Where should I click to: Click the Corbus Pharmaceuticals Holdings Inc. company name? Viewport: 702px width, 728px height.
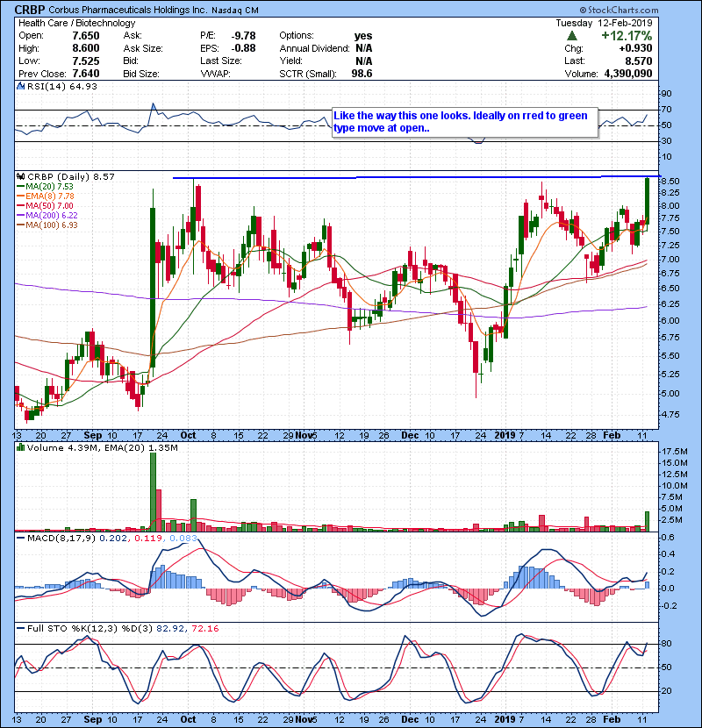click(x=127, y=10)
